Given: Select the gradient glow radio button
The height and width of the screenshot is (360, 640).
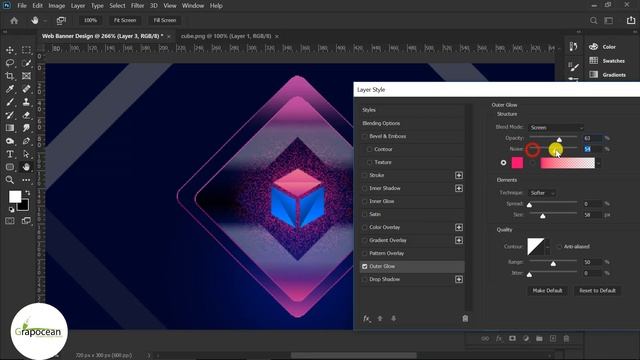Looking at the screenshot, I should point(532,162).
